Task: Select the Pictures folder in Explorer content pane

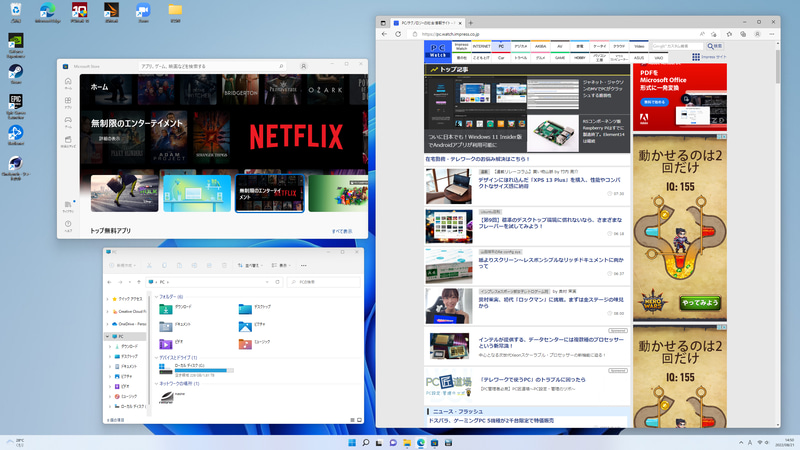Action: (x=252, y=326)
